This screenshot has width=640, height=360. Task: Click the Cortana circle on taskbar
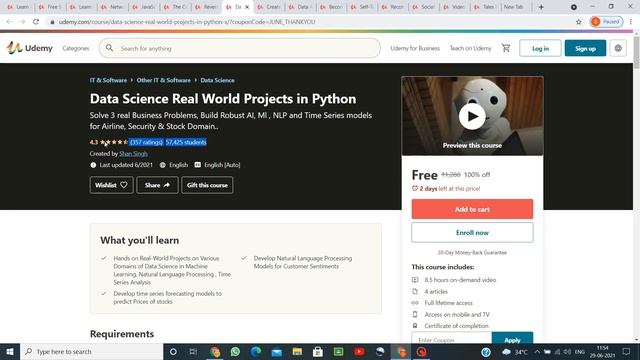(x=173, y=351)
